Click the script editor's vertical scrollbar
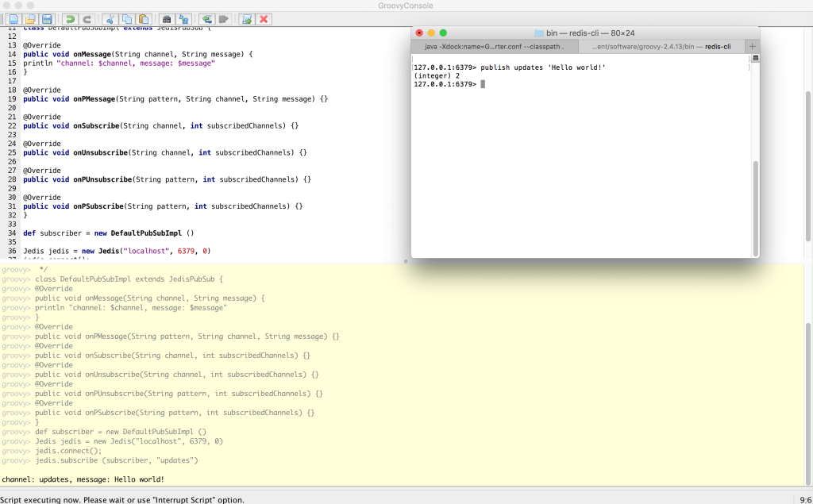 pos(809,166)
